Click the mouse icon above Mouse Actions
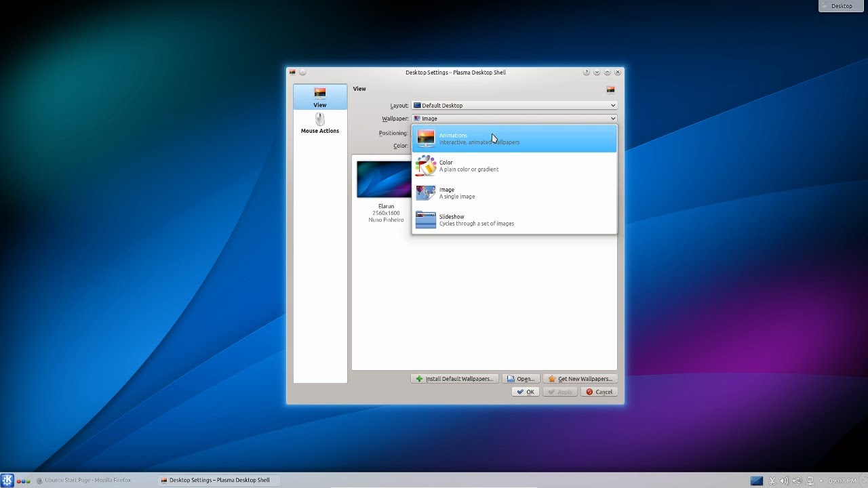868x488 pixels. click(320, 119)
